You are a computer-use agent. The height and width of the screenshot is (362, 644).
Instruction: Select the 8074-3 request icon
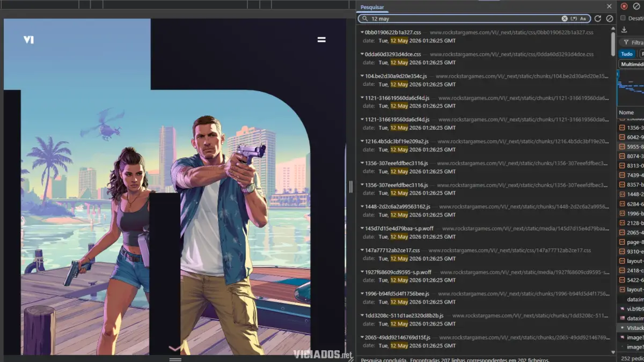(622, 156)
